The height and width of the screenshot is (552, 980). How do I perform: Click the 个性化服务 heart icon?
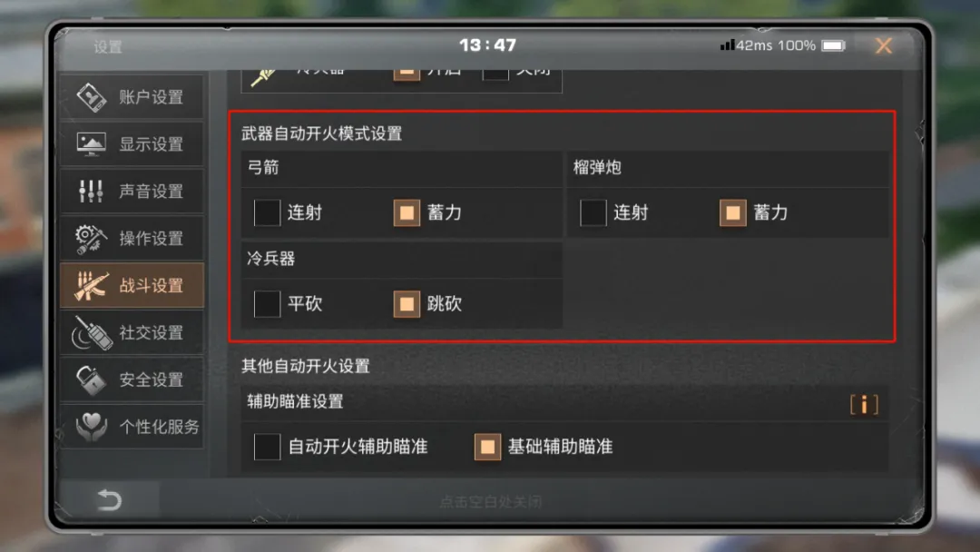coord(92,427)
